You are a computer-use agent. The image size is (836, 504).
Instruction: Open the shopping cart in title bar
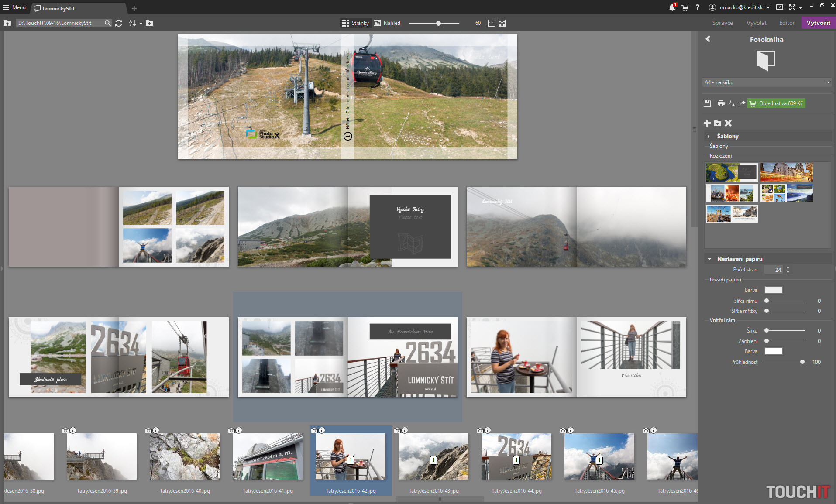coord(685,7)
